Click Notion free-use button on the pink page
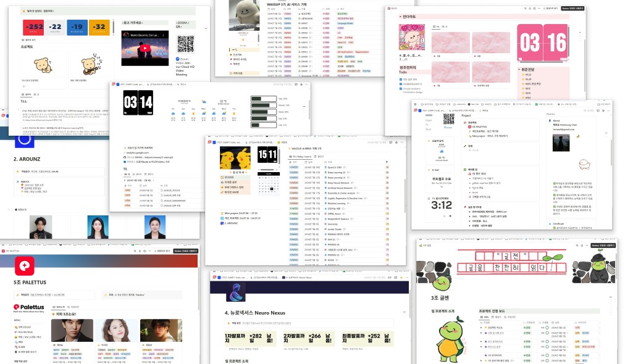Image resolution: width=625 pixels, height=364 pixels. [573, 9]
